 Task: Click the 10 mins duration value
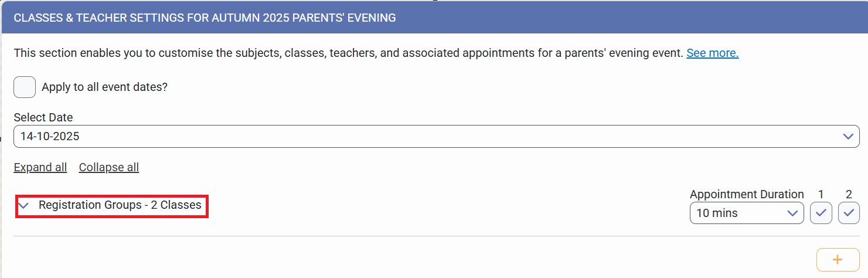click(x=717, y=213)
